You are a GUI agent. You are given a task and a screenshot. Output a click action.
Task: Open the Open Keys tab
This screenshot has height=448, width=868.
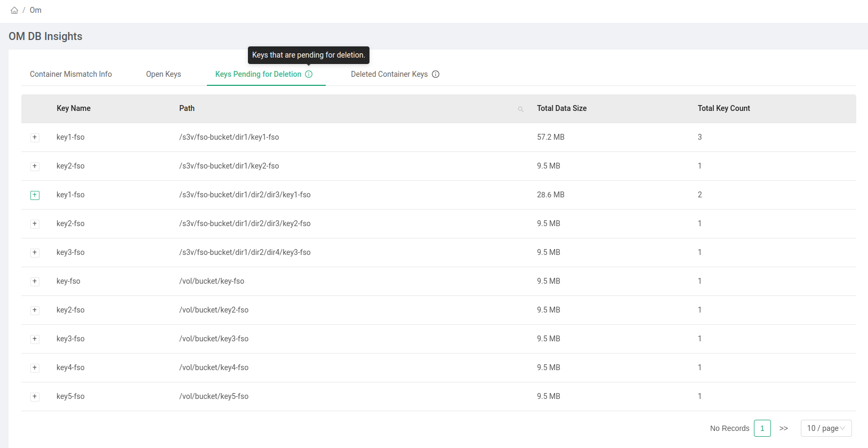[x=163, y=74]
